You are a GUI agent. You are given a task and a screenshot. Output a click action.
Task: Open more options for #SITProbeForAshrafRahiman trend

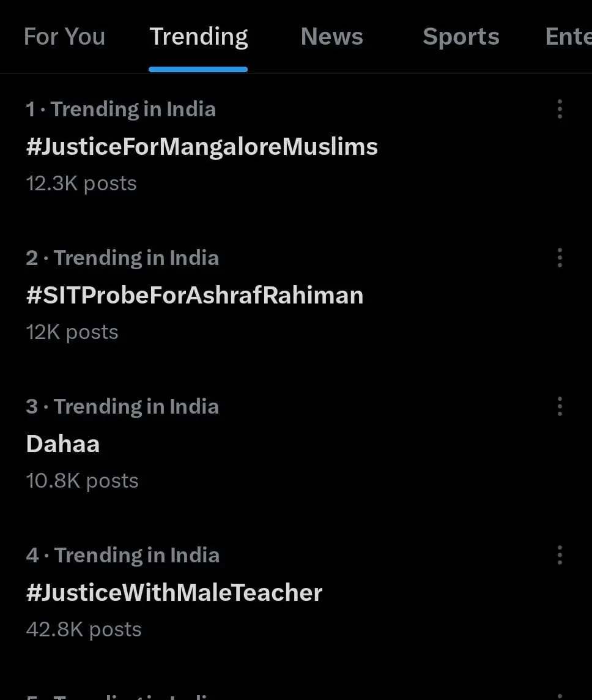(560, 258)
